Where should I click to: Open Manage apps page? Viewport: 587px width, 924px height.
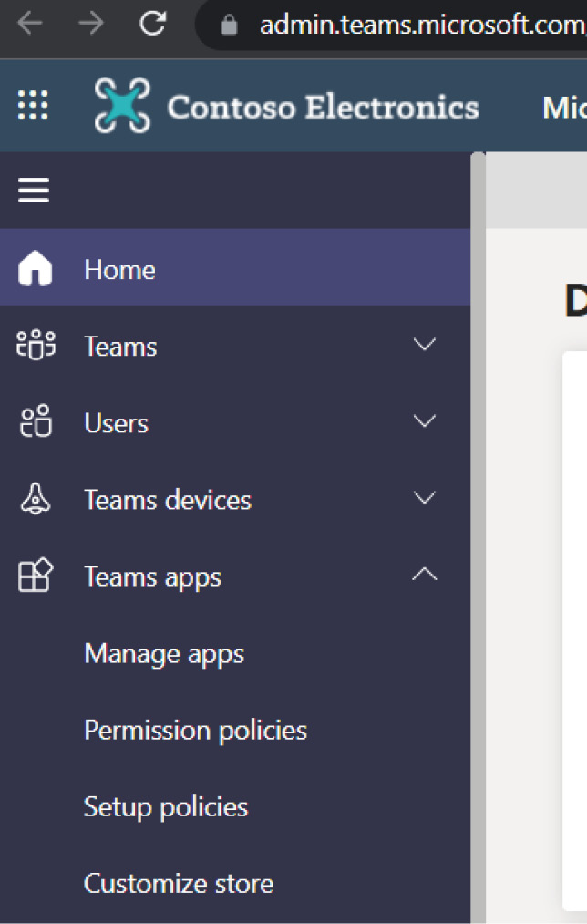pyautogui.click(x=164, y=654)
